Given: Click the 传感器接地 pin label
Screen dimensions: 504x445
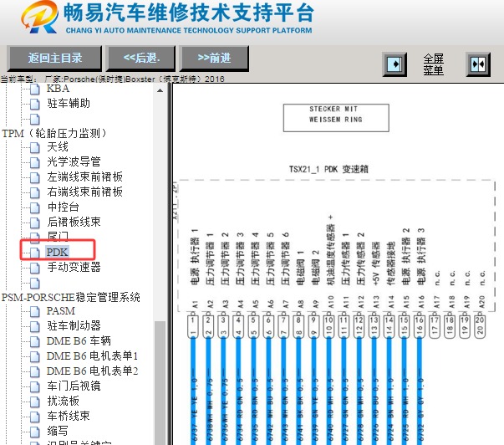Looking at the screenshot, I should click(390, 263).
